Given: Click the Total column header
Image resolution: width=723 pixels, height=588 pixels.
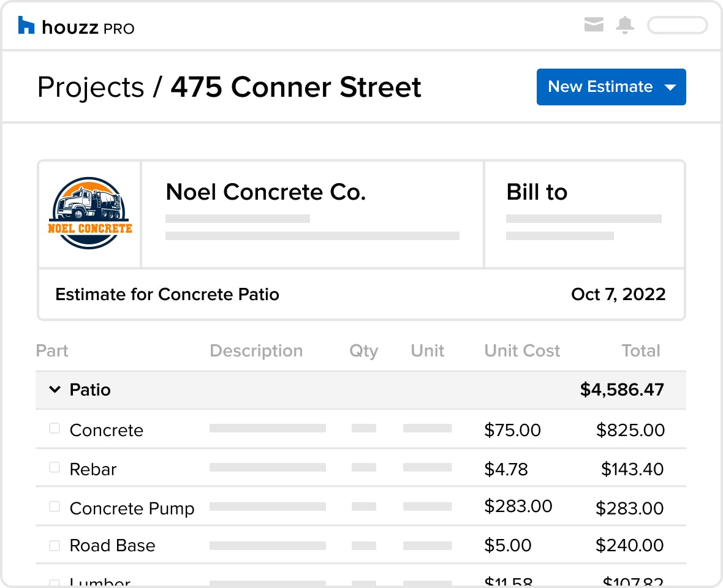Looking at the screenshot, I should tap(641, 351).
